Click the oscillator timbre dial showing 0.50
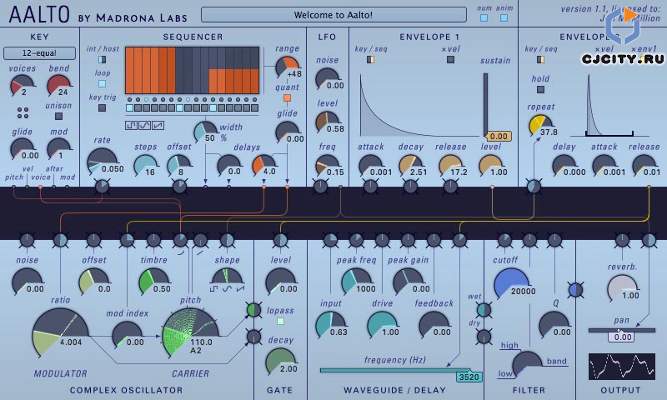 click(153, 282)
